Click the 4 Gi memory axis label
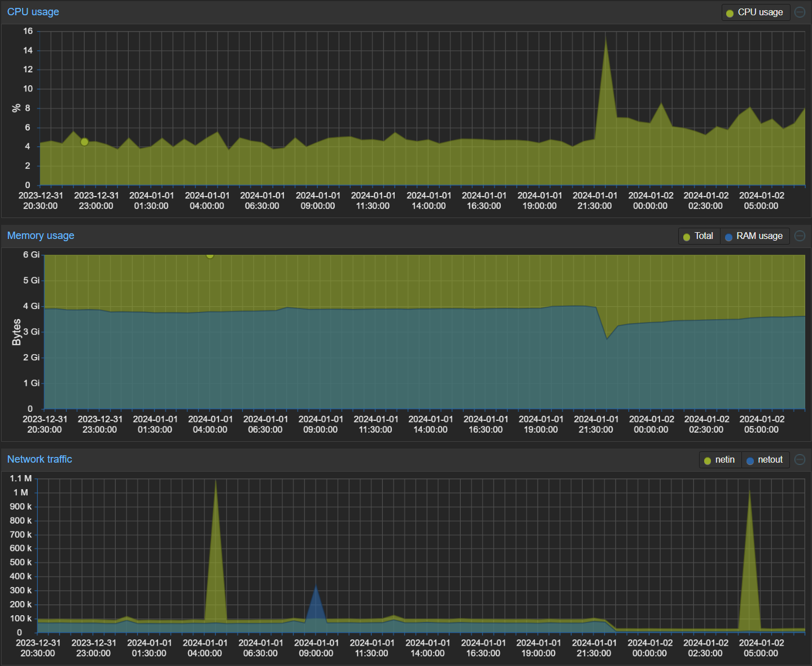The width and height of the screenshot is (812, 666). click(x=31, y=306)
